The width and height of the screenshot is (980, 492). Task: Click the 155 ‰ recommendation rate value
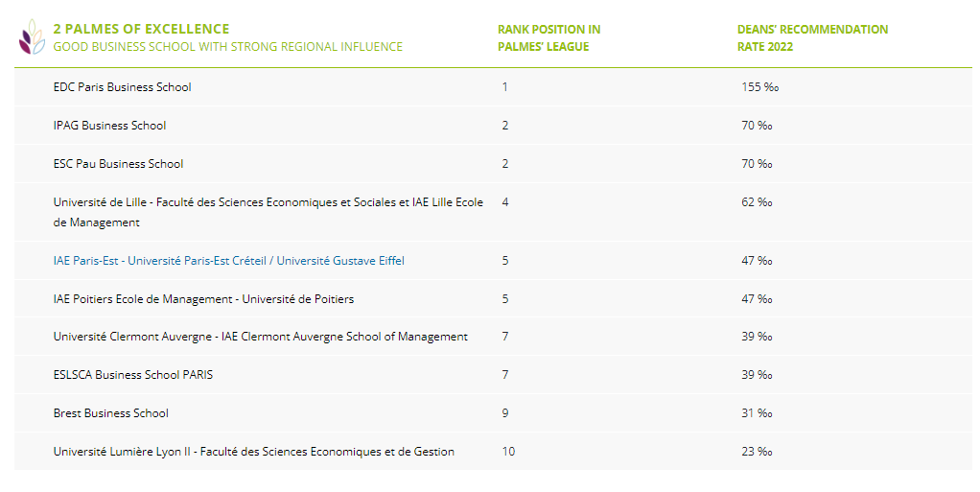[760, 87]
